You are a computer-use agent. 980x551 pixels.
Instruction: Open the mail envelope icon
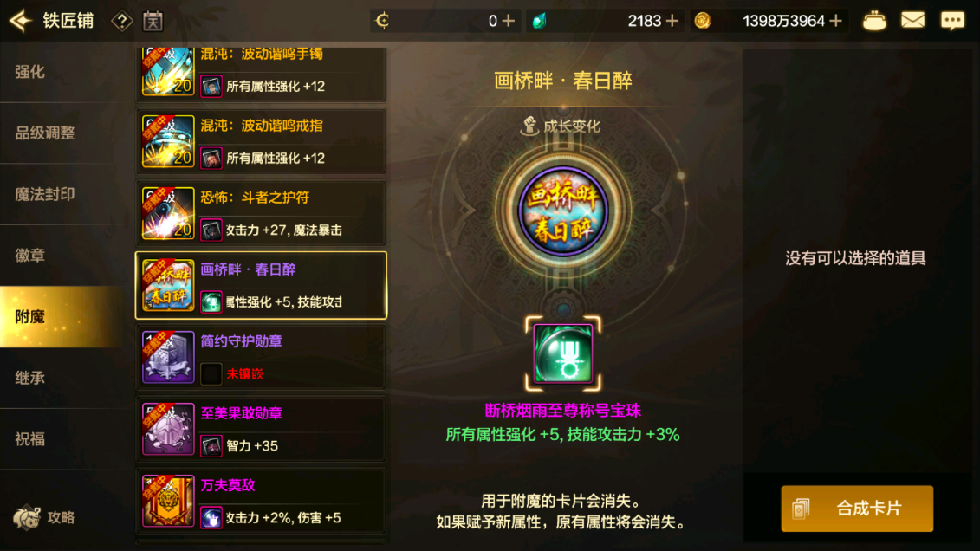(x=912, y=21)
